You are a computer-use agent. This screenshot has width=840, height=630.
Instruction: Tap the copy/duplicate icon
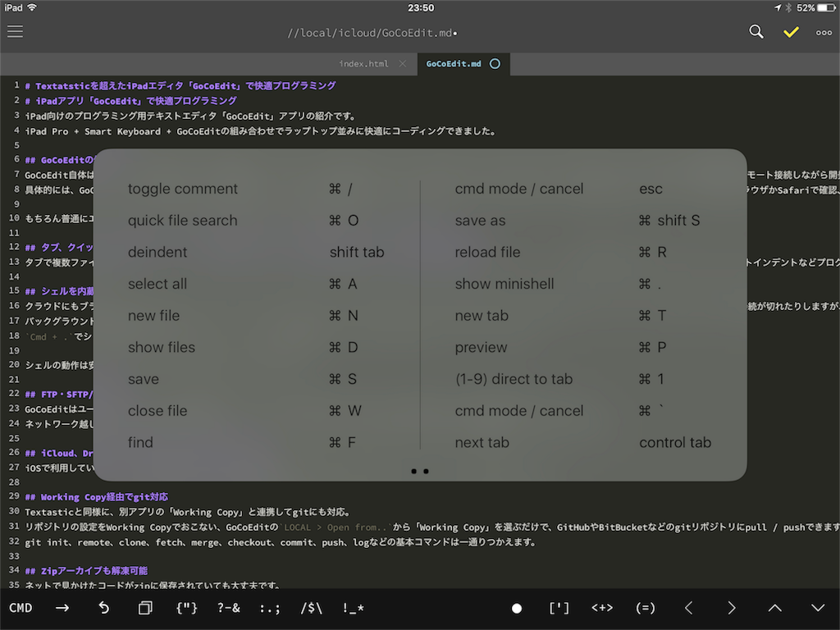145,608
